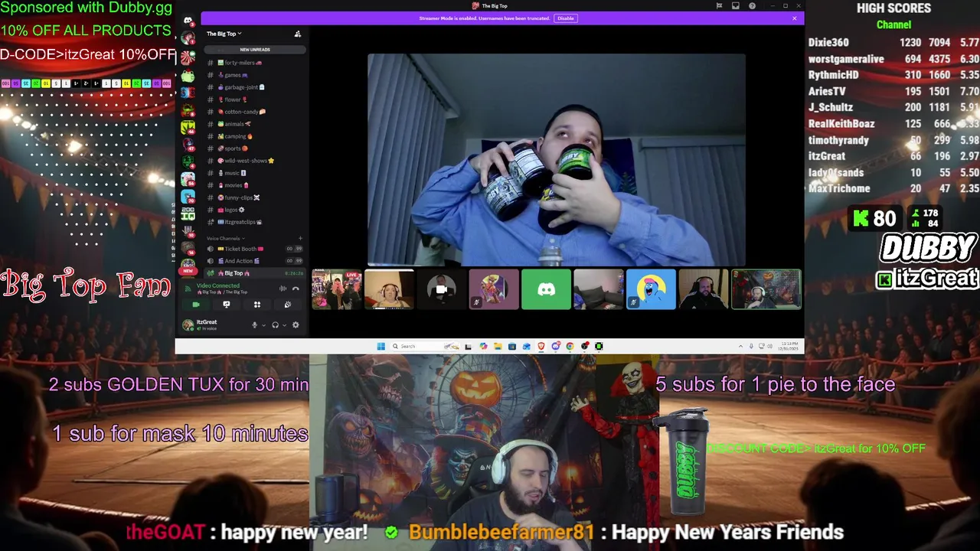Open the funny-clips channel
980x551 pixels.
click(x=256, y=197)
